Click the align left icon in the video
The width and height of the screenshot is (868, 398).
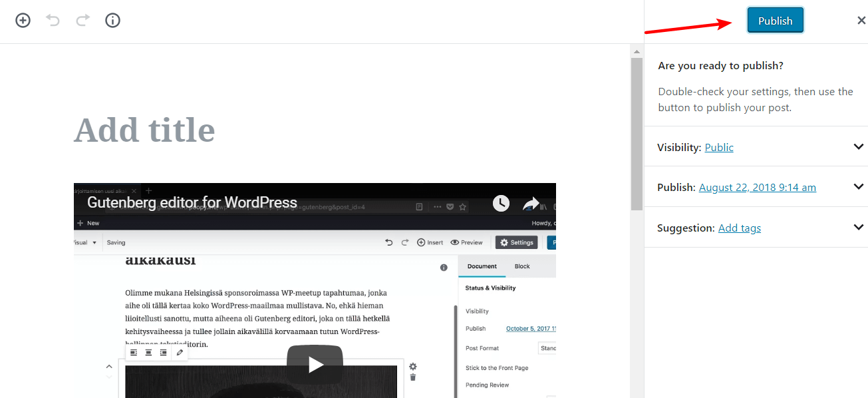134,352
